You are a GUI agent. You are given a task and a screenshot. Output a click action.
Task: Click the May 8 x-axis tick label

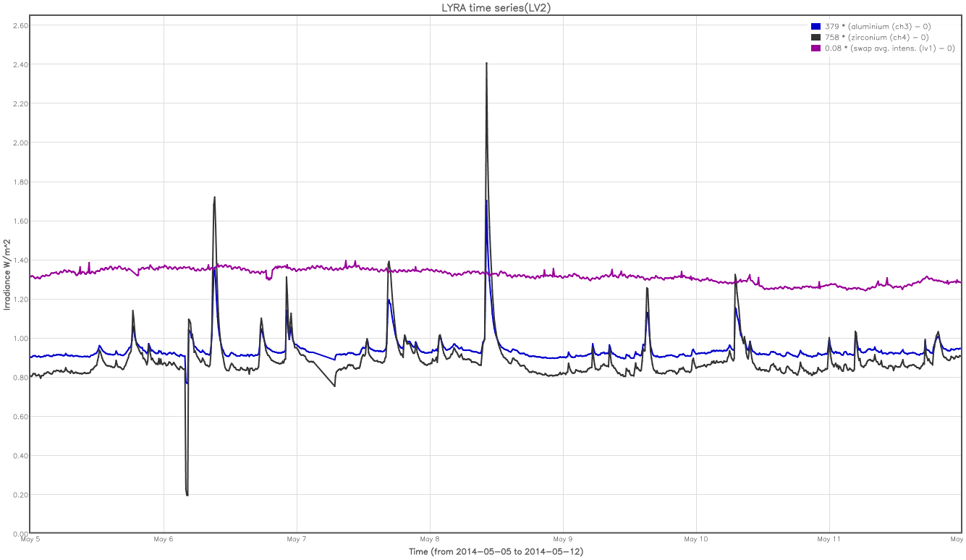coord(430,539)
